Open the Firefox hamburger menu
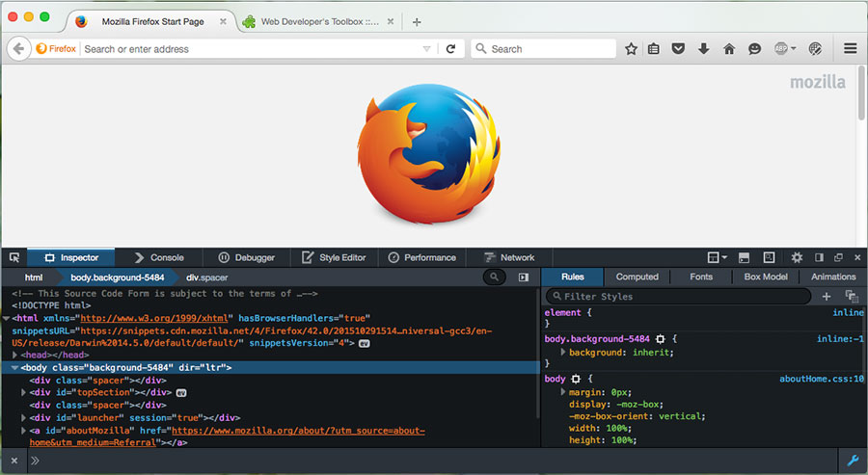This screenshot has height=475, width=868. [850, 49]
